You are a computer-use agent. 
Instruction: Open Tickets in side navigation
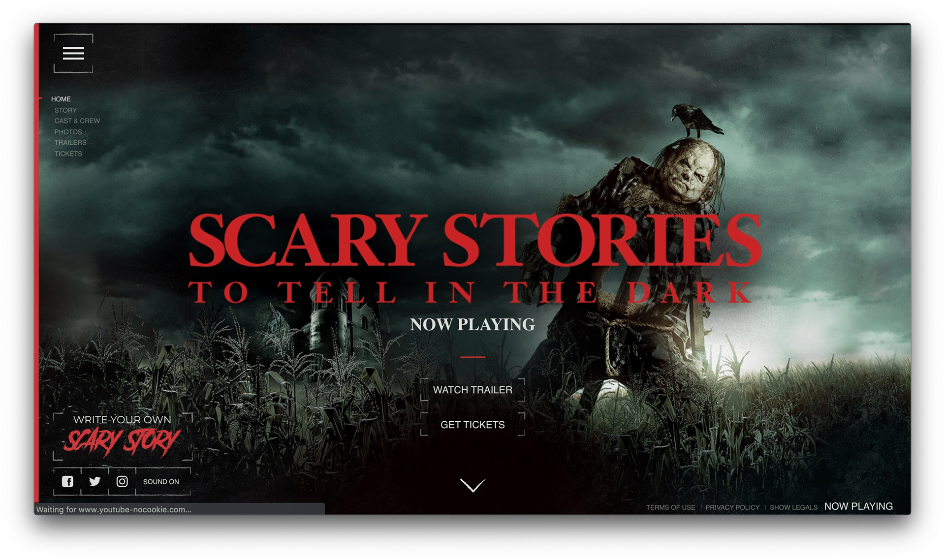(68, 154)
